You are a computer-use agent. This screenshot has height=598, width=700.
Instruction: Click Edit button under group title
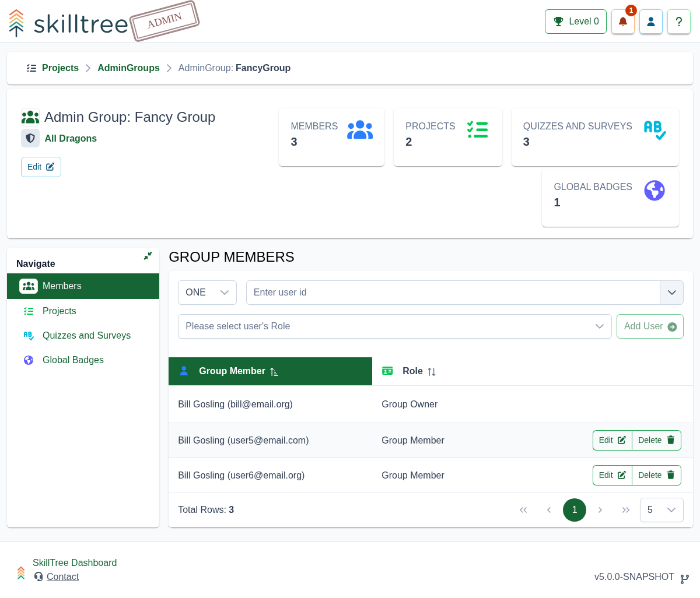pyautogui.click(x=41, y=167)
